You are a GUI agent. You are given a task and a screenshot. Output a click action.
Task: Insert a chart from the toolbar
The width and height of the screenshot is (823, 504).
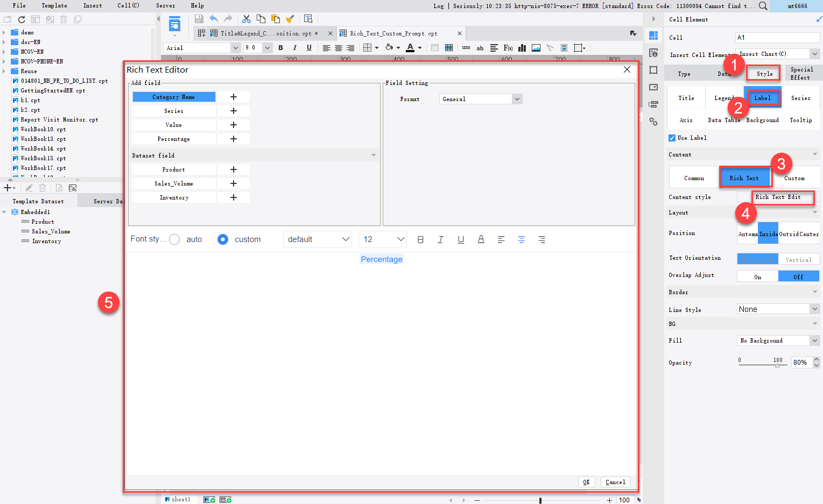pyautogui.click(x=522, y=48)
